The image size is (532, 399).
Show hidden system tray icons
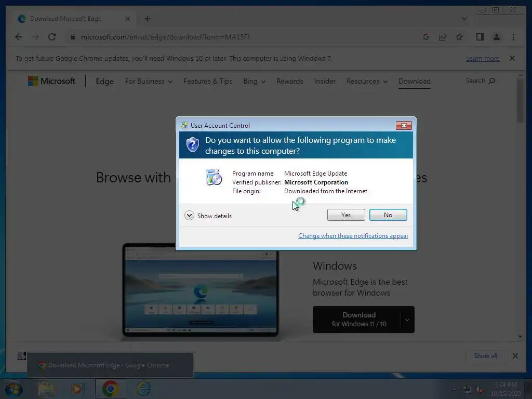coord(454,389)
